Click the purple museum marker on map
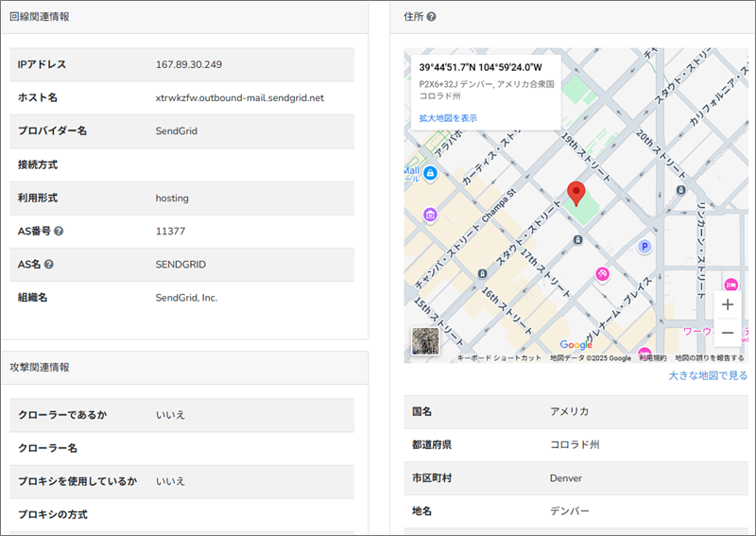Image resolution: width=756 pixels, height=536 pixels. pos(430,215)
